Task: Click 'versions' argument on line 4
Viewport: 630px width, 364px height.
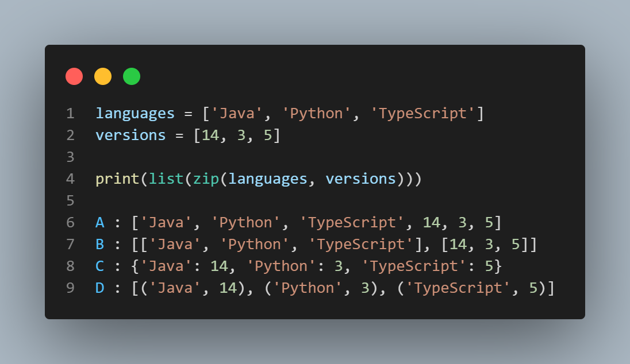Action: coord(361,179)
